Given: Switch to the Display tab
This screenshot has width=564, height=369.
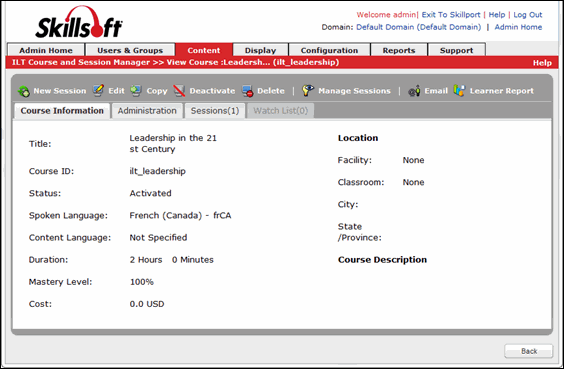Looking at the screenshot, I should (x=260, y=50).
